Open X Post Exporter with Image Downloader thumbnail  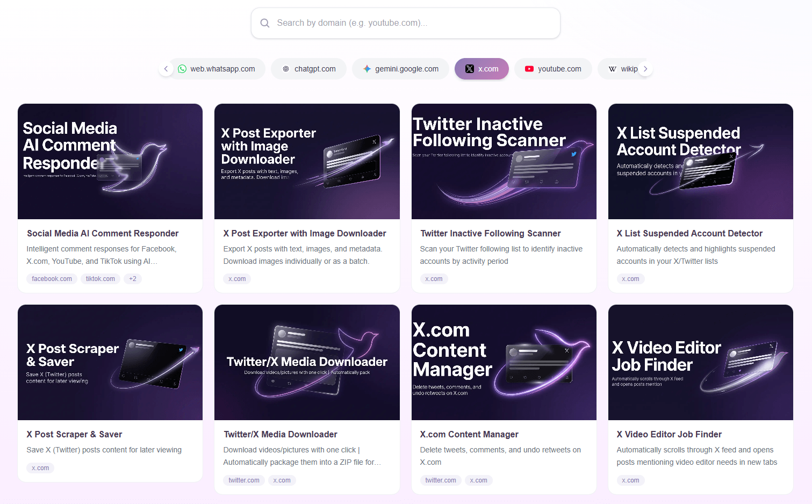(307, 161)
